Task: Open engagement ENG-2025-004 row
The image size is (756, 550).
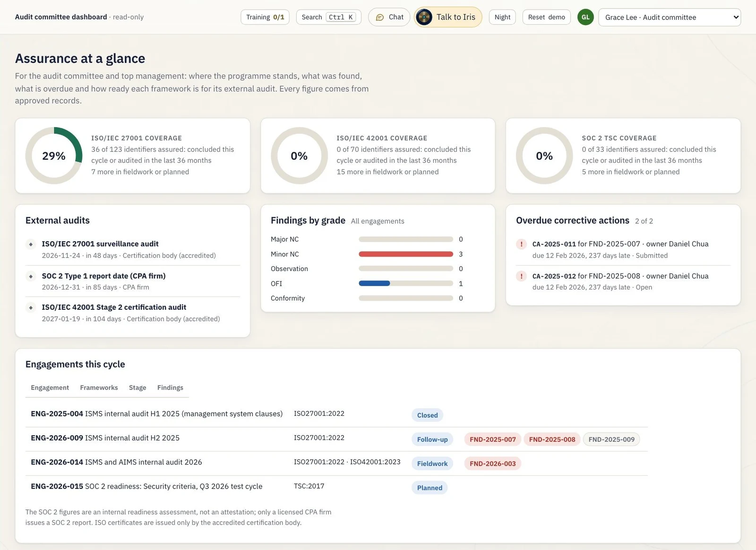Action: point(336,415)
